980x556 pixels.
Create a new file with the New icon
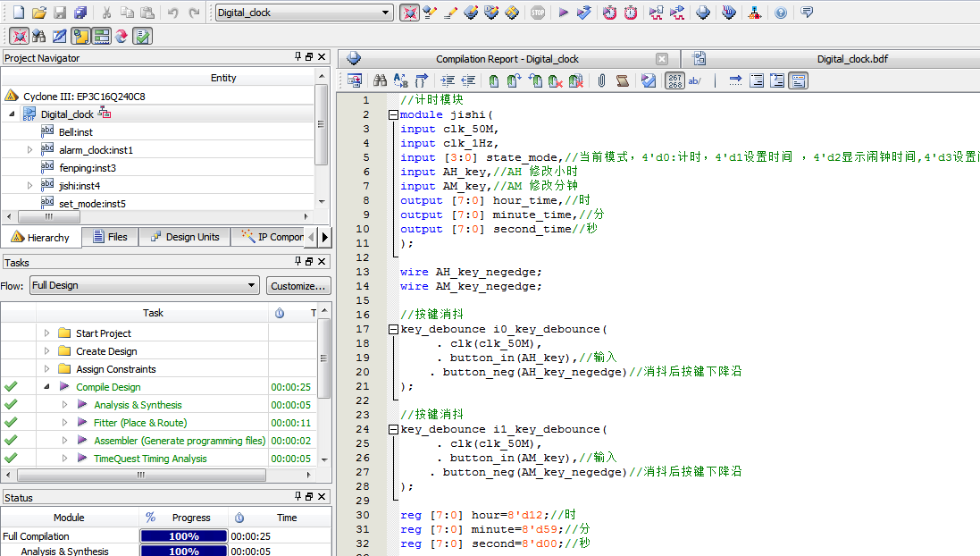pos(18,13)
